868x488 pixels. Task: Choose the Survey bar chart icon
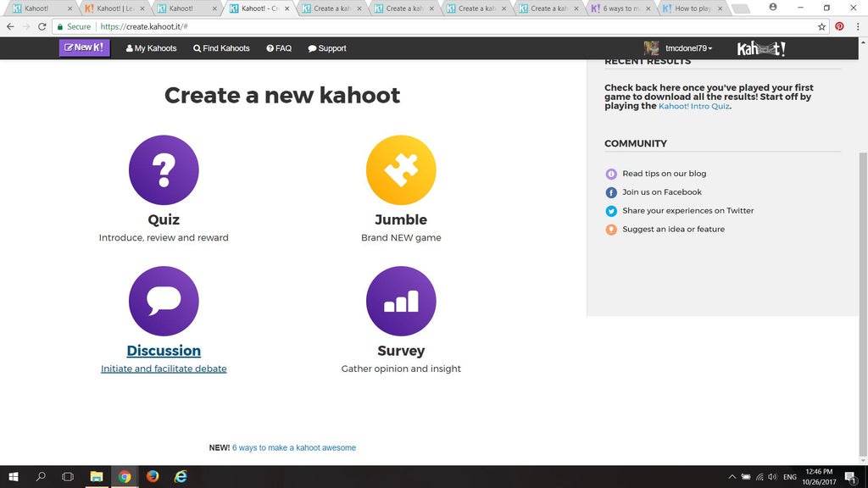click(401, 301)
